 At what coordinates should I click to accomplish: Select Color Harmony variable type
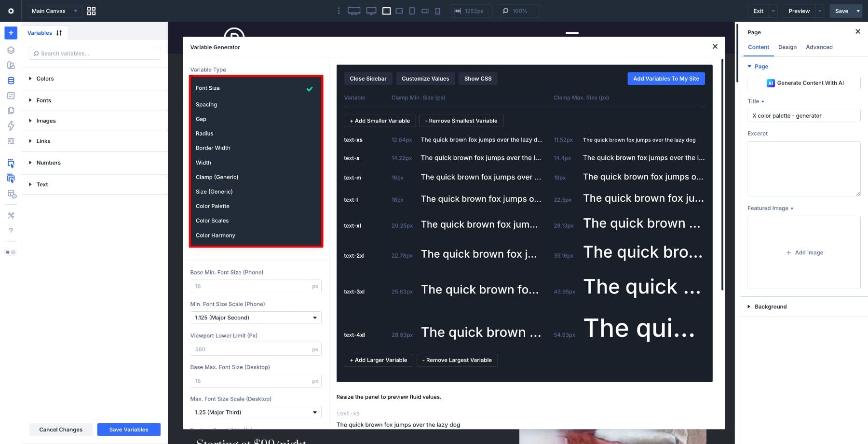click(x=256, y=235)
